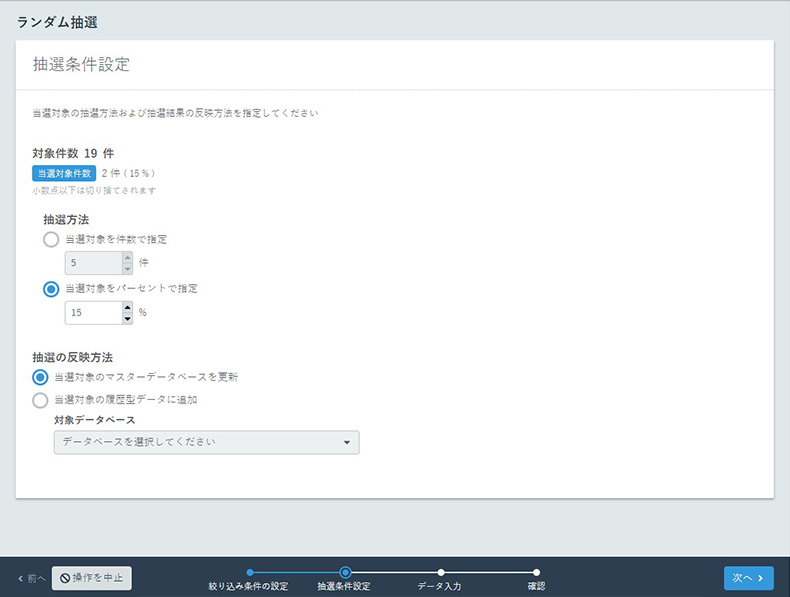This screenshot has width=790, height=597.
Task: Go back with the 前へ link
Action: coord(31,578)
